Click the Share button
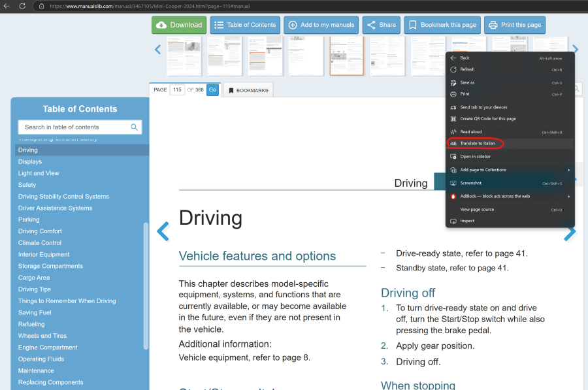Viewport: 588px width, 390px height. click(x=381, y=25)
